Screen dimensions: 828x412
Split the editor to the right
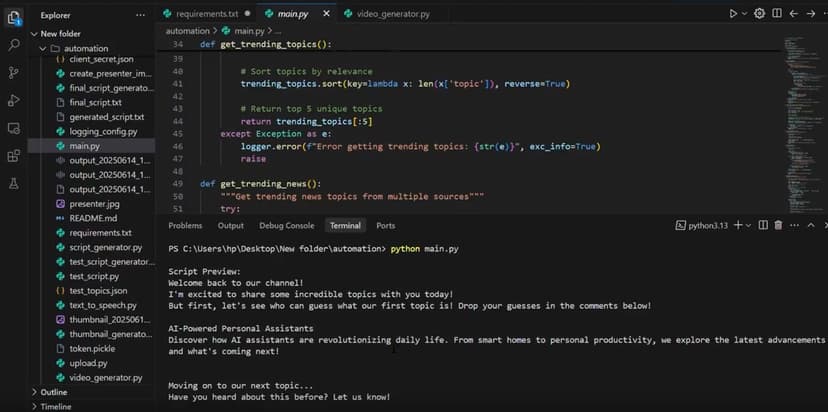(778, 14)
